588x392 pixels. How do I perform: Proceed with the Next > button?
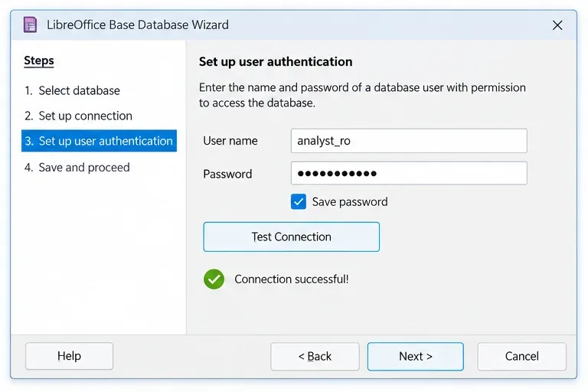[x=416, y=356]
